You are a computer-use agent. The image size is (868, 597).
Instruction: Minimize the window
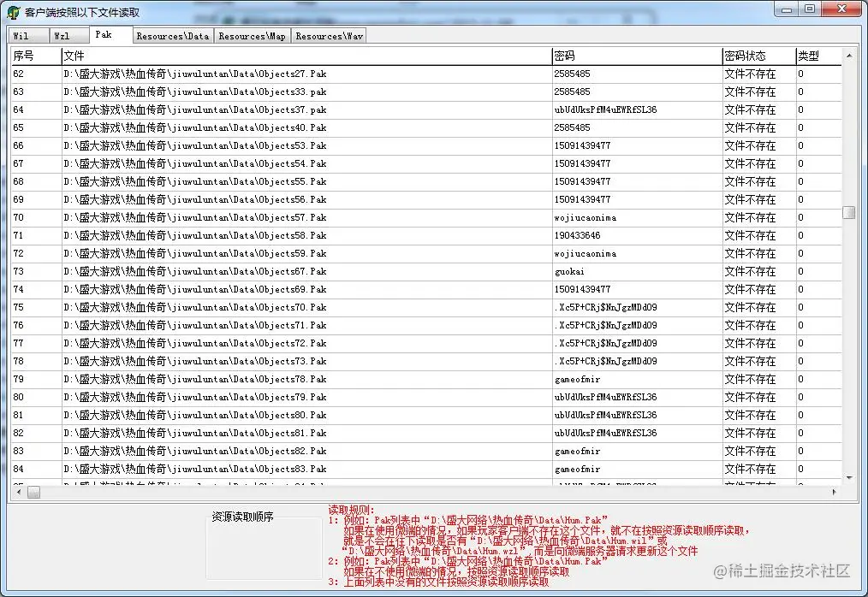[x=787, y=9]
